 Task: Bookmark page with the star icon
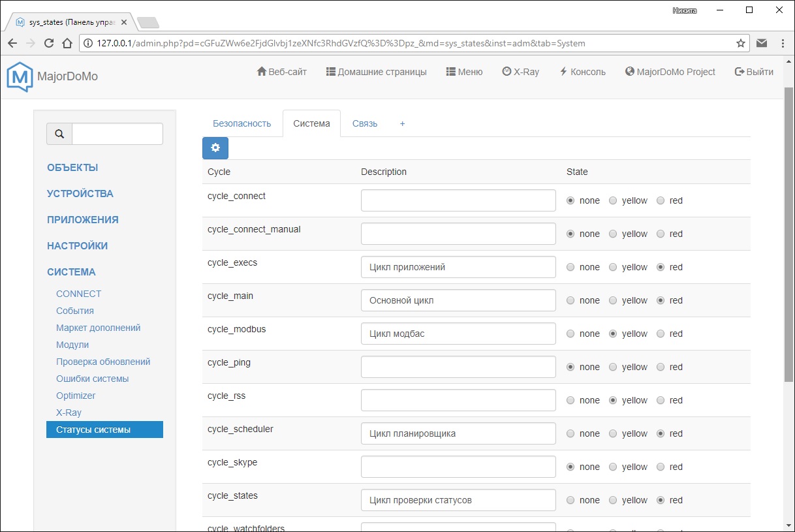[x=741, y=44]
